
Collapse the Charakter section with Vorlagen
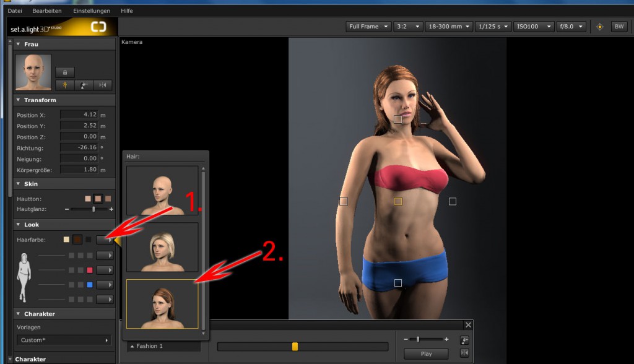18,314
